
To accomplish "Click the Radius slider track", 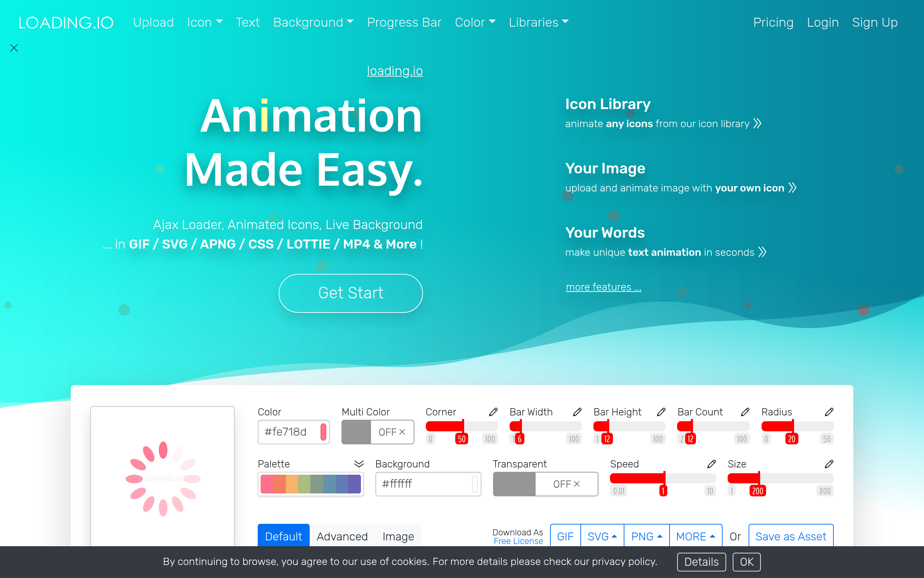I will click(x=797, y=426).
